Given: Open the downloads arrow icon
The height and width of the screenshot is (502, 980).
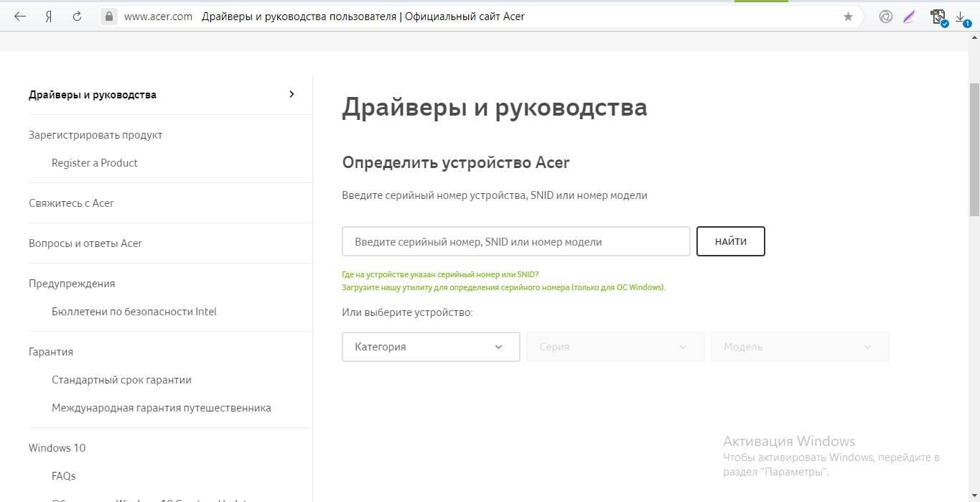Looking at the screenshot, I should point(961,17).
